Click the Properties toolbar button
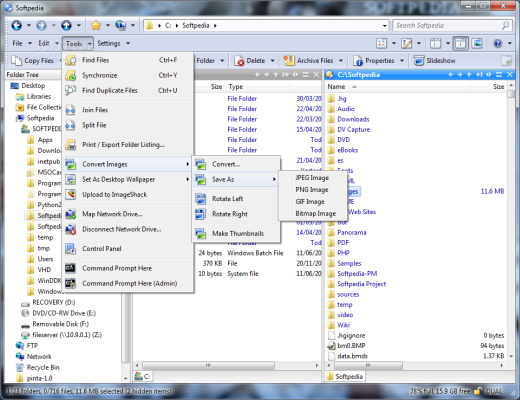The width and height of the screenshot is (520, 400). (x=374, y=61)
